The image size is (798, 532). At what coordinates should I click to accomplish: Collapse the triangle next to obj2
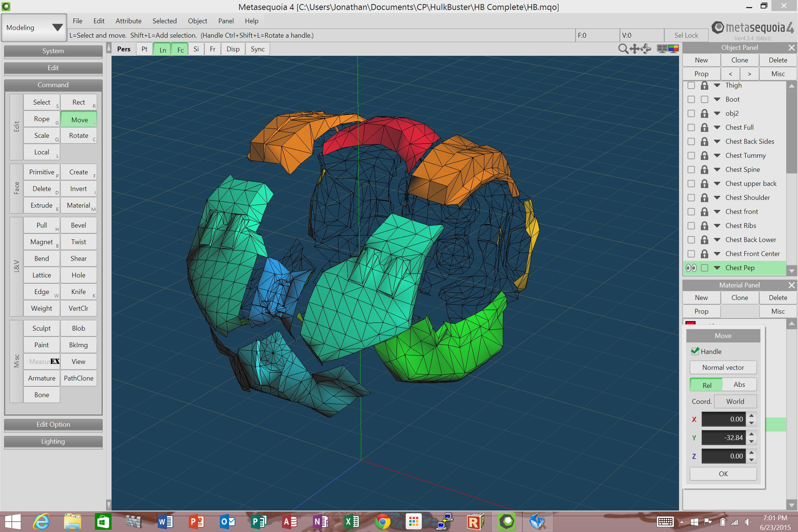click(717, 113)
